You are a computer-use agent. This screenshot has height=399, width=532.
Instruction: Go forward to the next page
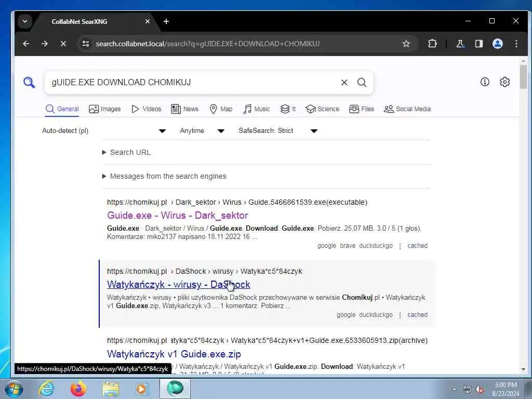tap(45, 44)
